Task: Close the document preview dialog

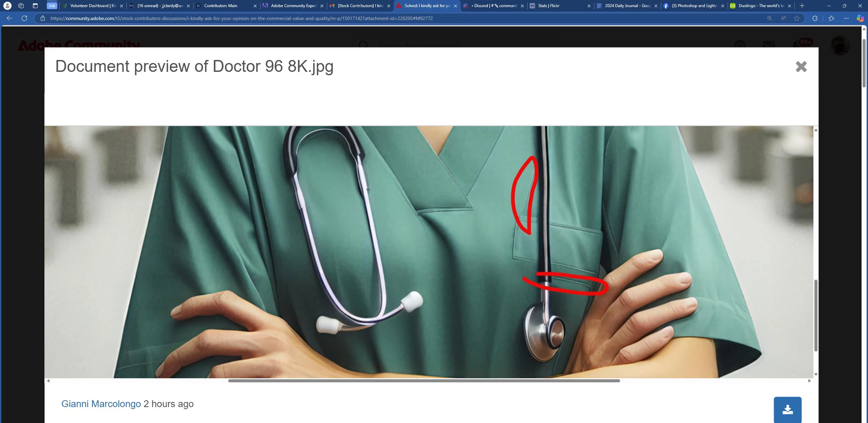Action: 801,66
